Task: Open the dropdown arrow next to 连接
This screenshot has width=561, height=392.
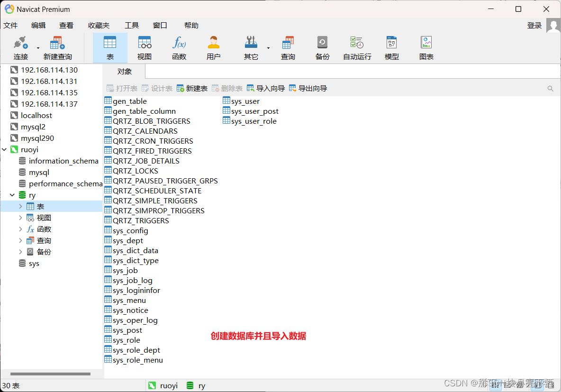Action: [x=38, y=48]
